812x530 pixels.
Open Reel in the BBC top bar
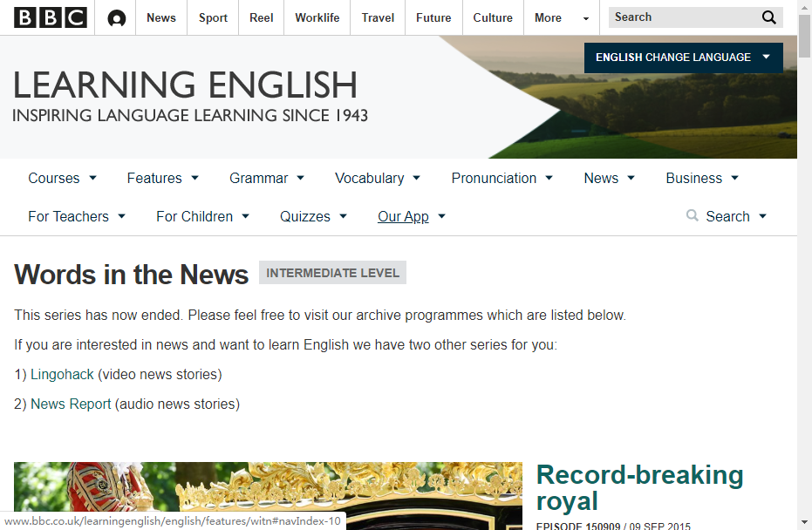click(261, 17)
